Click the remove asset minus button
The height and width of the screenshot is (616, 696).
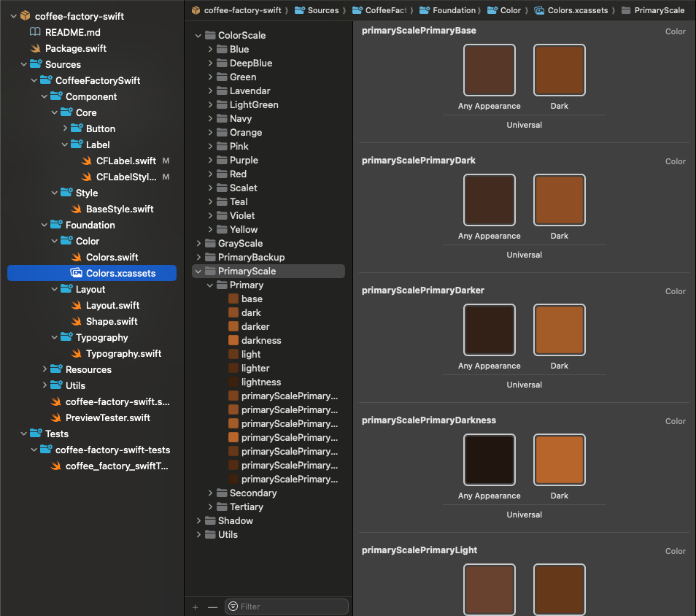(212, 607)
